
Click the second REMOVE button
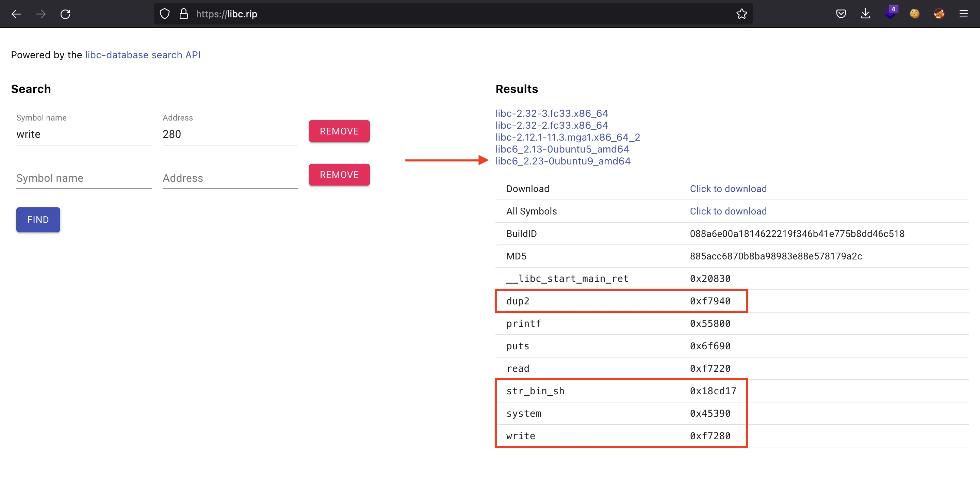[339, 175]
